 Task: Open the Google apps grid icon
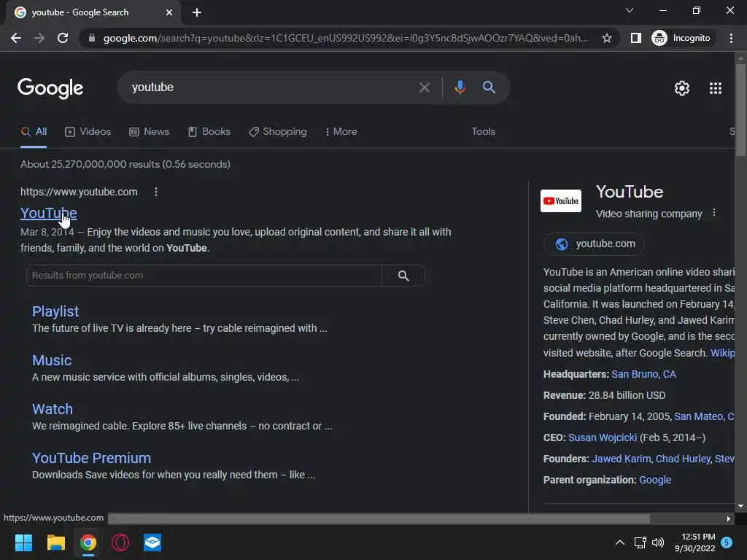716,88
